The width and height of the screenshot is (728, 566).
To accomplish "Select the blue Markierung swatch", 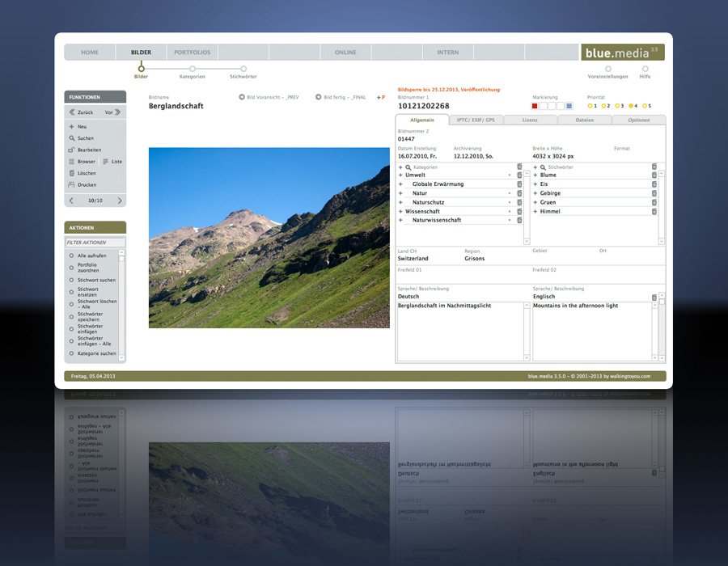I will coord(569,106).
